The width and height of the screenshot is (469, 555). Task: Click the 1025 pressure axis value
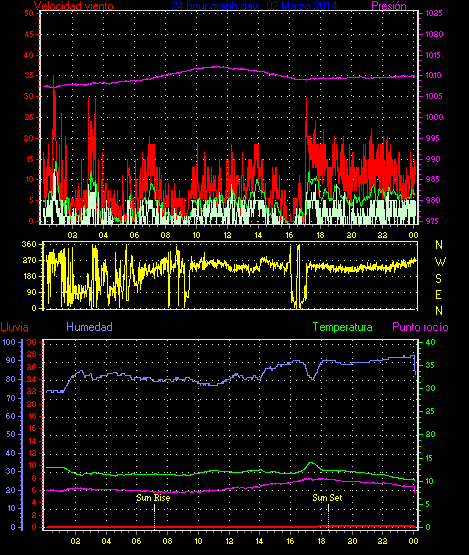[x=434, y=13]
